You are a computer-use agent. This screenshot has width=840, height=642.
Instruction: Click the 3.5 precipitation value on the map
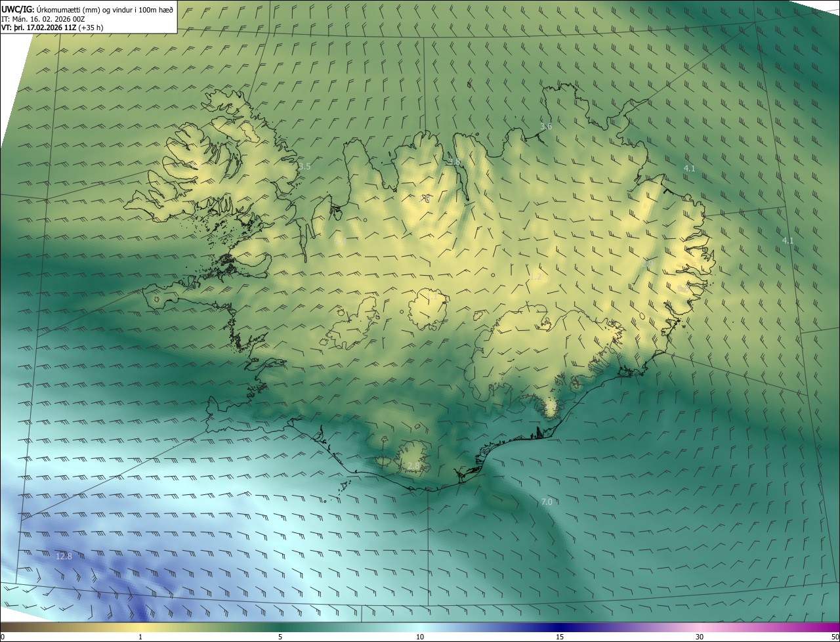click(304, 167)
